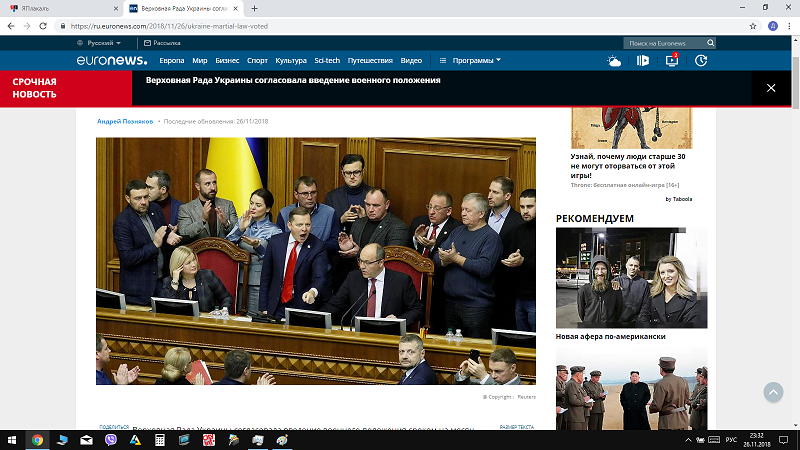The height and width of the screenshot is (450, 800).
Task: Open the Путешествия menu section
Action: (x=370, y=61)
